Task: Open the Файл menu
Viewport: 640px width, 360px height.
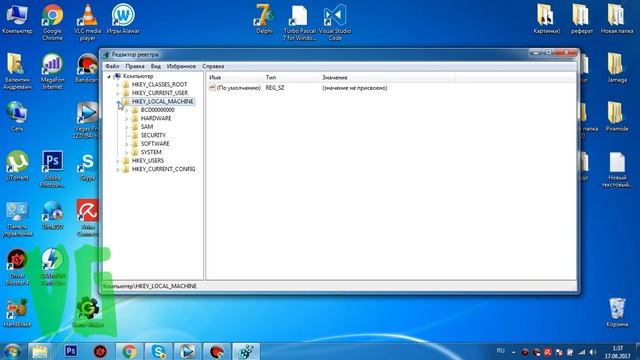Action: pyautogui.click(x=112, y=66)
